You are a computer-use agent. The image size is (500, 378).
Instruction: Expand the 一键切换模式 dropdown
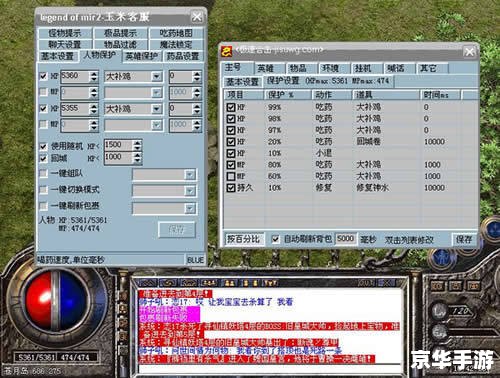click(x=190, y=191)
